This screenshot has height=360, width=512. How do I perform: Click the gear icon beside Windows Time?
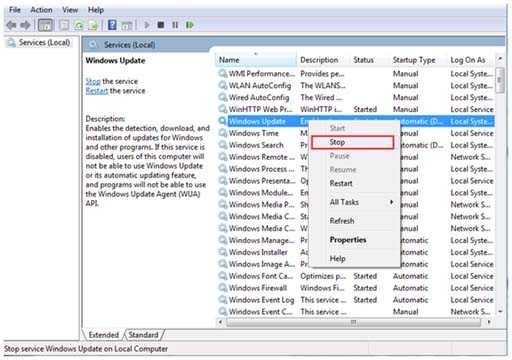coord(222,133)
